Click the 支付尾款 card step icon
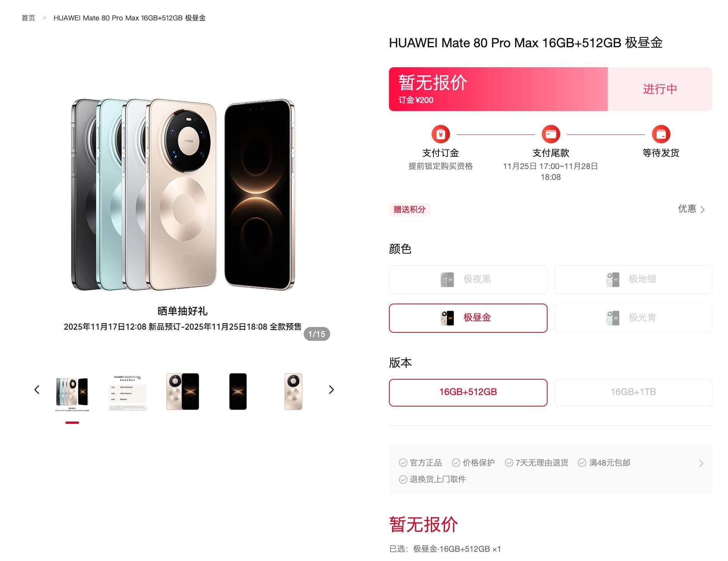The height and width of the screenshot is (561, 728). pos(551,134)
